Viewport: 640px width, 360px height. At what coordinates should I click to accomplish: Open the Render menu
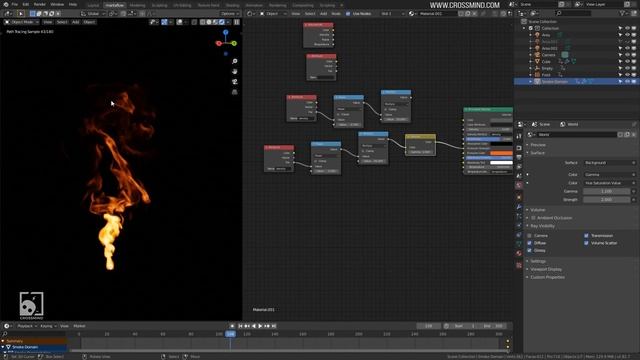click(x=40, y=4)
